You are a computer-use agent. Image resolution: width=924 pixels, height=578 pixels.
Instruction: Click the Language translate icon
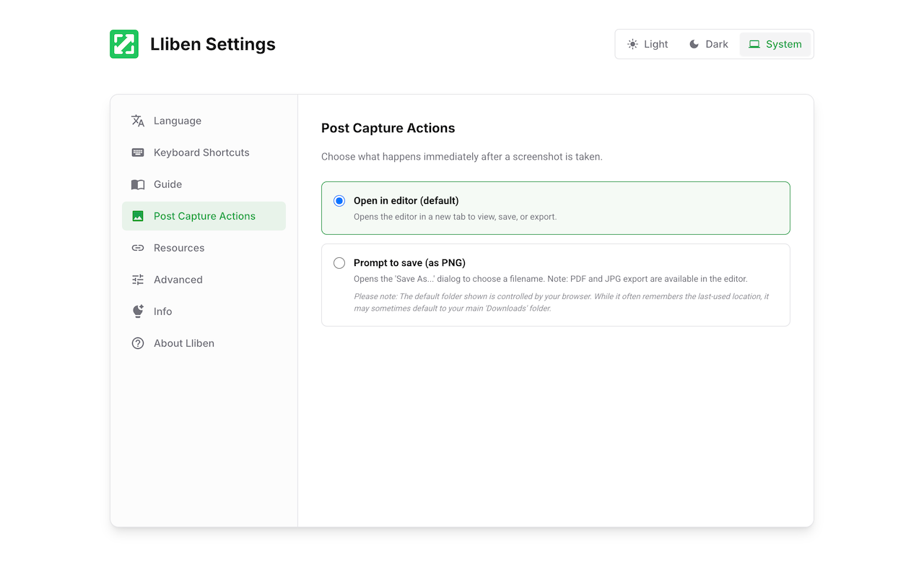tap(138, 121)
